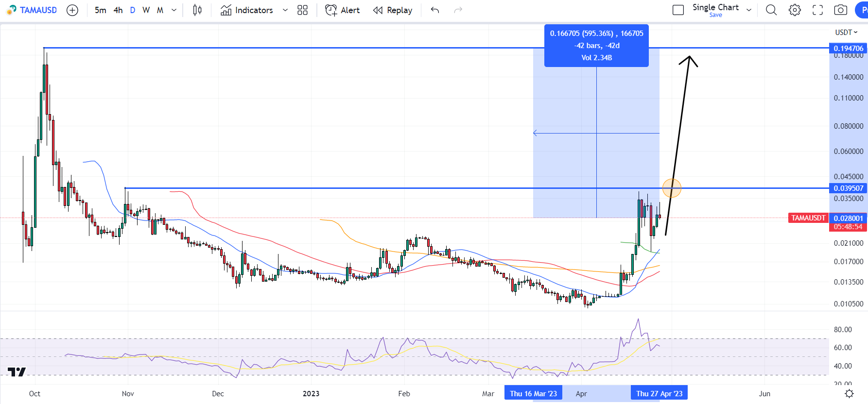
Task: Expand the Single Chart layout dropdown
Action: (x=749, y=10)
